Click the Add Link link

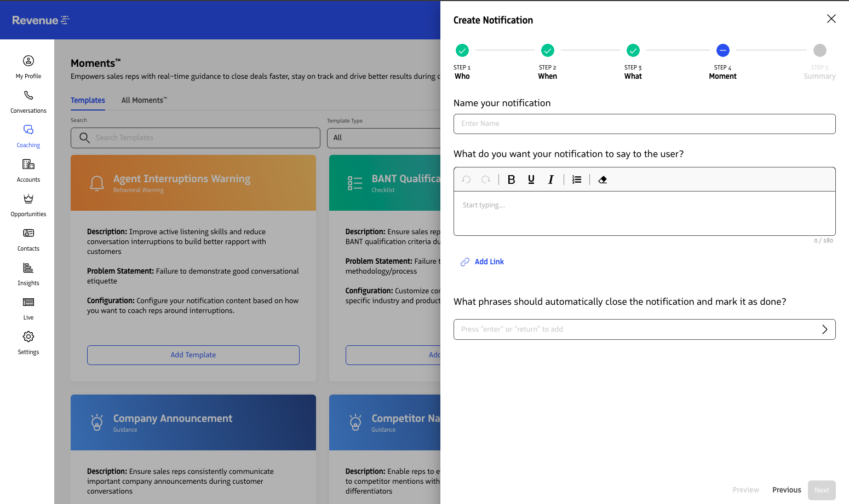[489, 262]
